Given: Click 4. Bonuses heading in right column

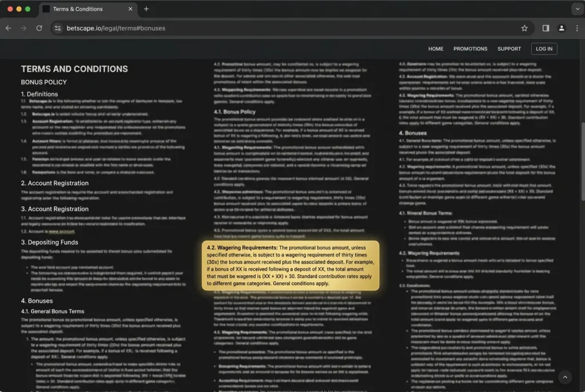Looking at the screenshot, I should click(412, 133).
